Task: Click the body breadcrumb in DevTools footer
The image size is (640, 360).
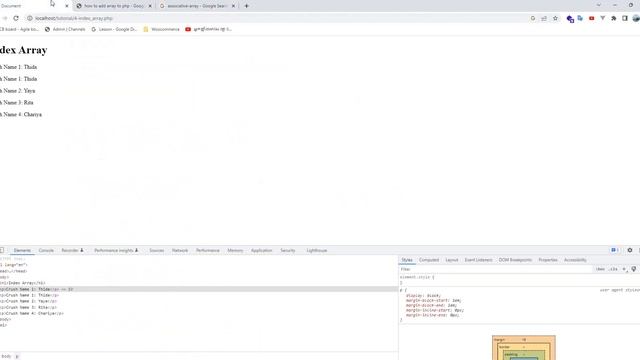Action: tap(6, 356)
